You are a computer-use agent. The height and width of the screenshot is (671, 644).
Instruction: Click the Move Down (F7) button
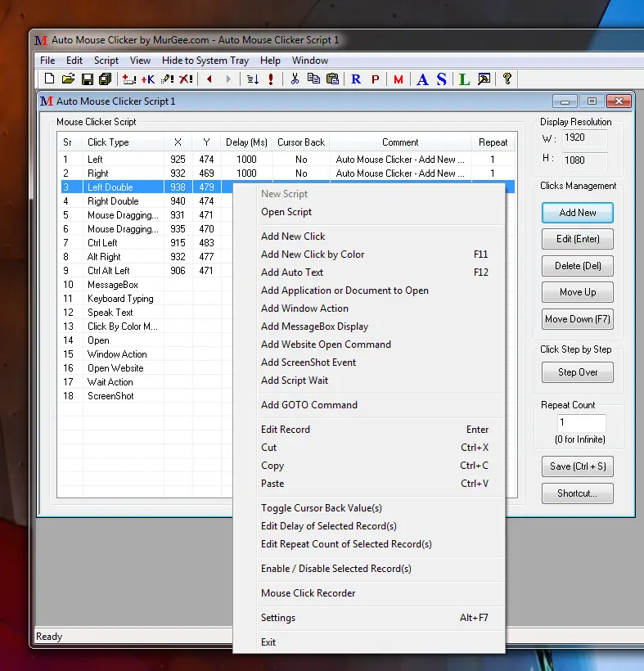coord(577,319)
